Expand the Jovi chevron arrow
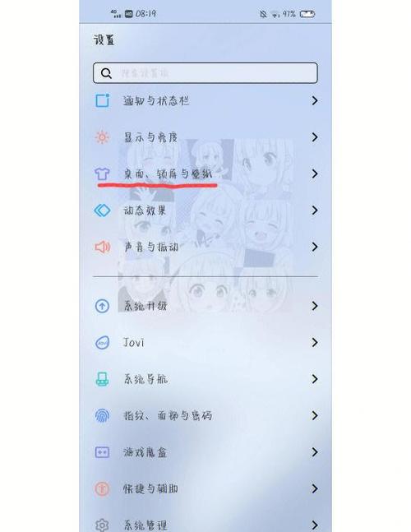411x532 pixels. (315, 343)
